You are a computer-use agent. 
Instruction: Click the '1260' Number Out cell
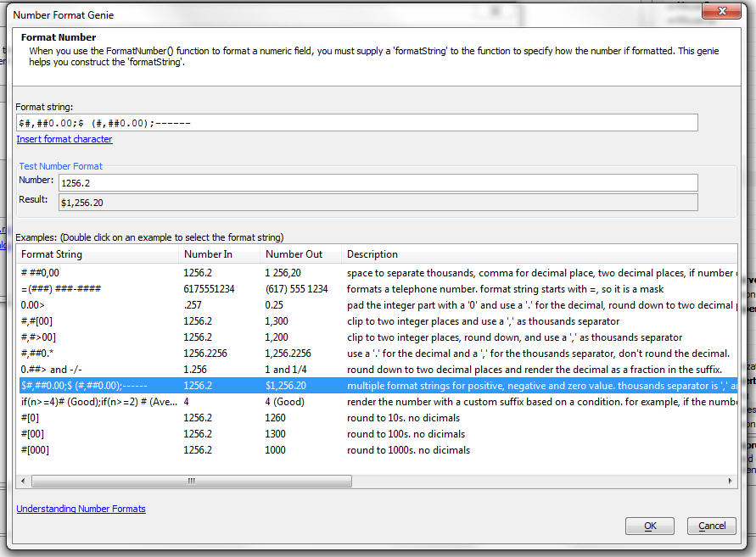[275, 418]
